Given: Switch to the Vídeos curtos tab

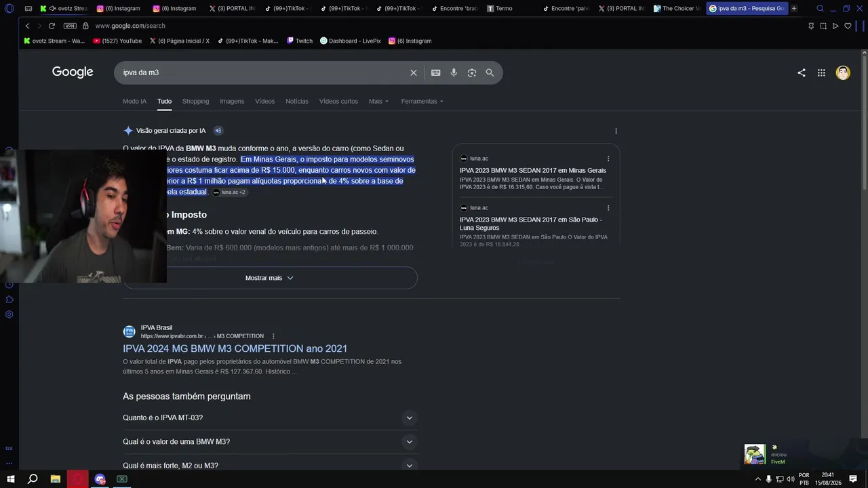Looking at the screenshot, I should coord(338,102).
